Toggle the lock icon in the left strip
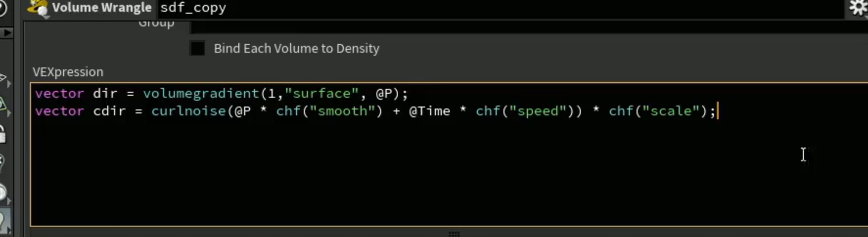The width and height of the screenshot is (868, 237). 2,134
